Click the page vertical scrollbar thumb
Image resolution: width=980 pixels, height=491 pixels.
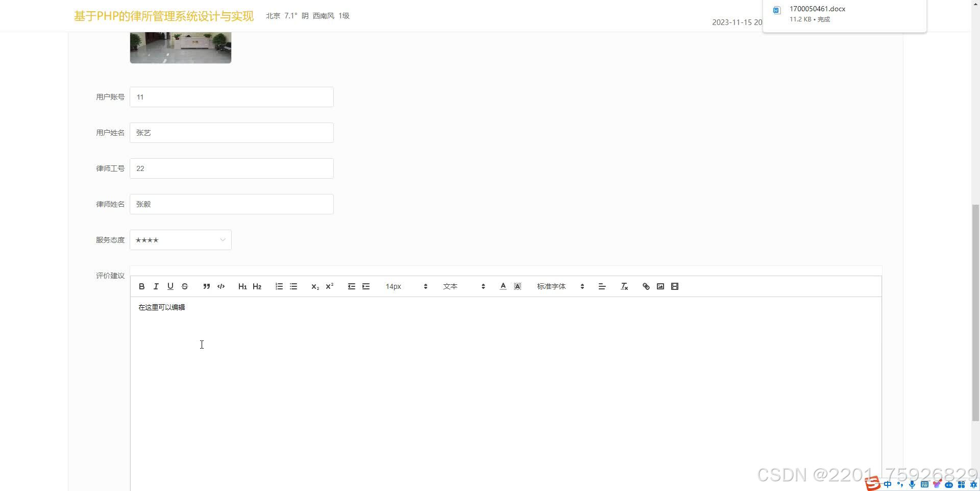975,312
